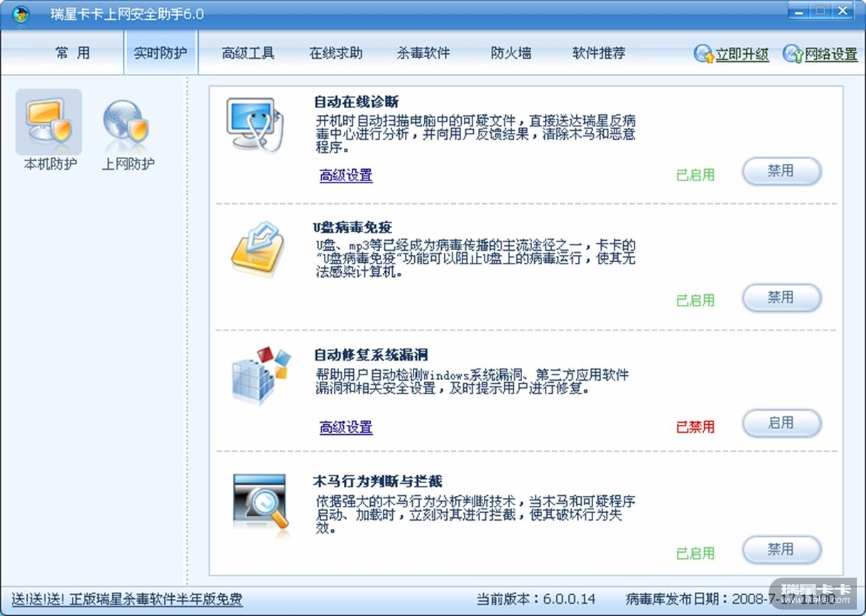Disable U盘病毒免疫 with its 禁用 button

[x=781, y=298]
